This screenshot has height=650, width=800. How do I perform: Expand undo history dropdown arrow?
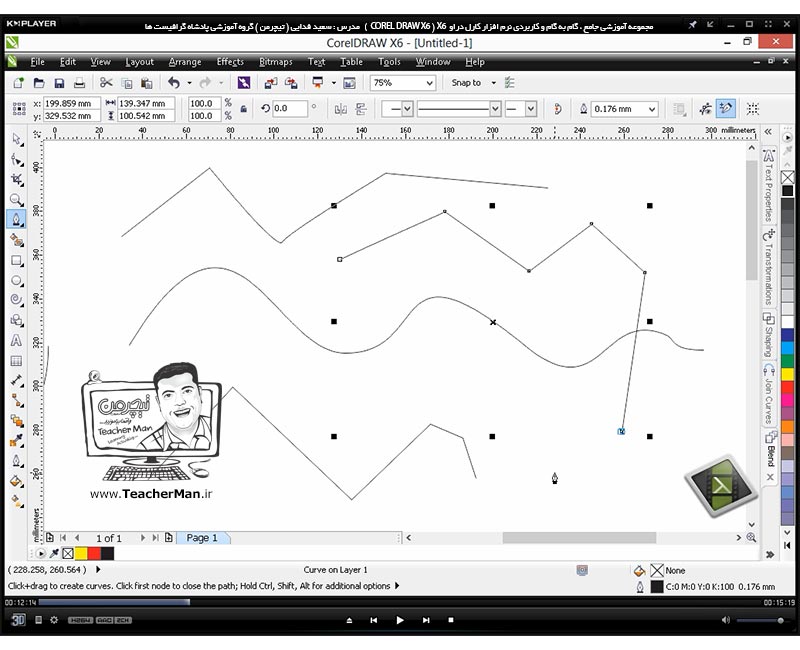click(189, 83)
